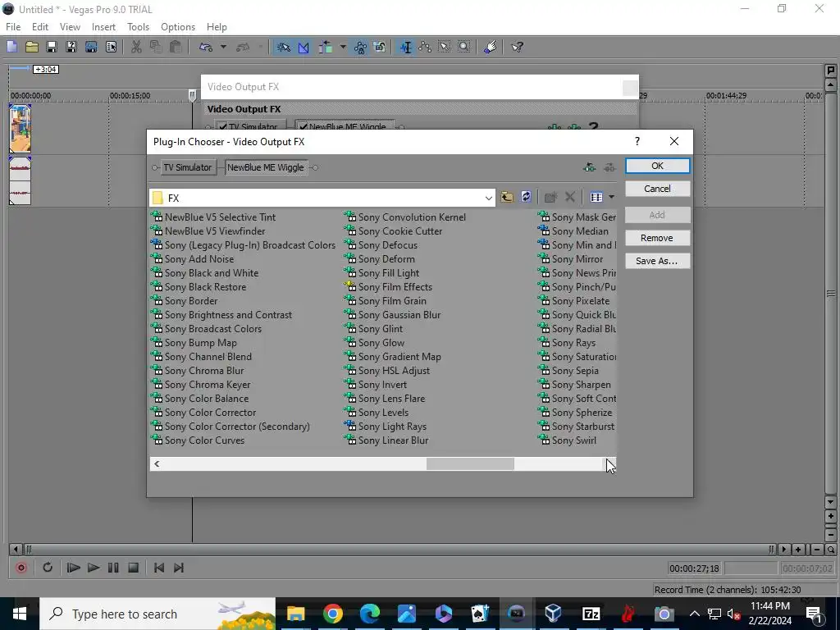Show hidden icons chevron in system tray

[x=694, y=614]
